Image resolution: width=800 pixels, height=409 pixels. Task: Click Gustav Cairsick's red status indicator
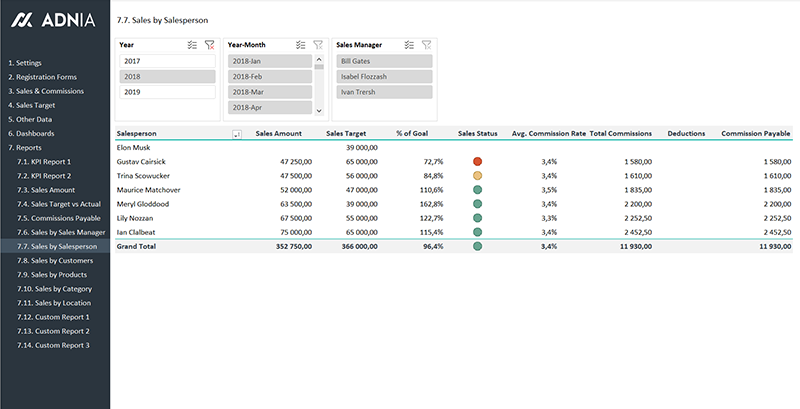(x=477, y=161)
